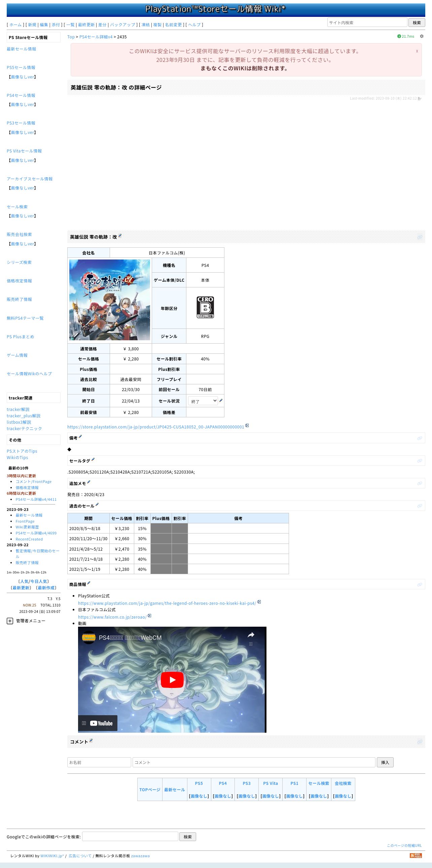432x868 pixels.
Task: Open 最新セール情報 in sidebar
Action: pos(21,49)
